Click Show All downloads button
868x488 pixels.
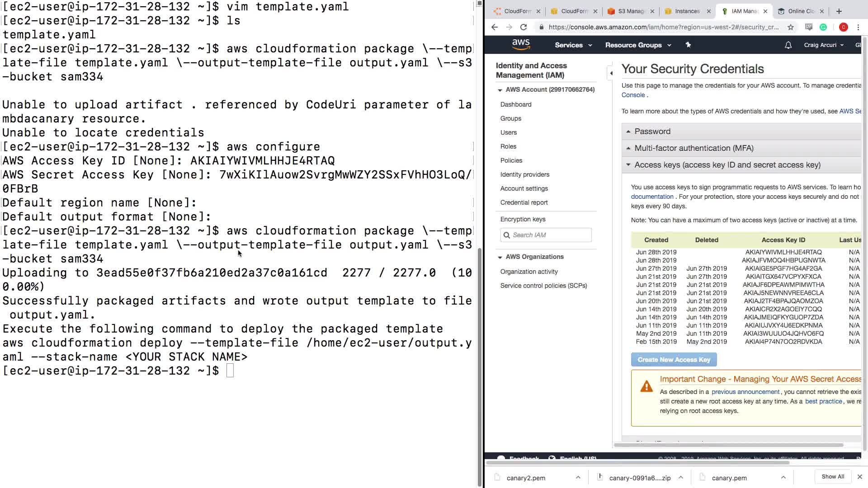833,477
